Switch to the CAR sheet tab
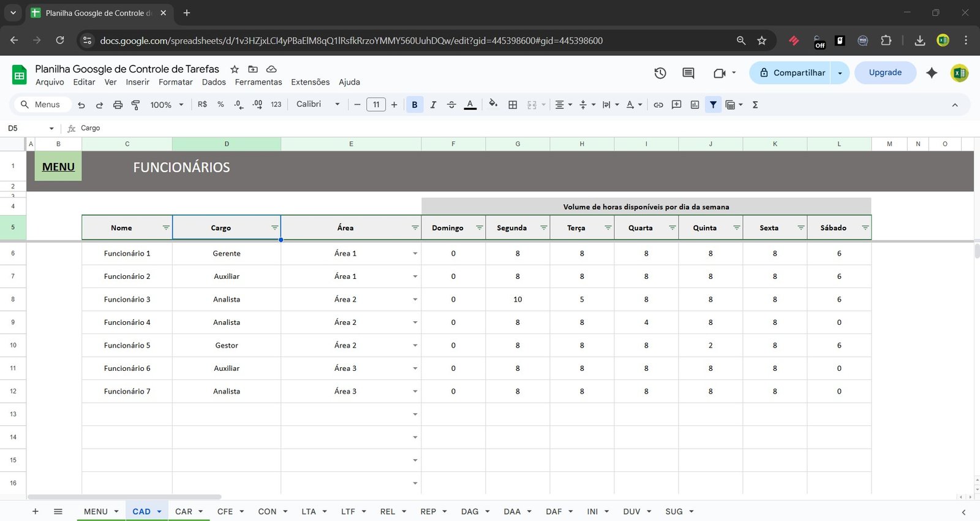The width and height of the screenshot is (980, 521). click(x=183, y=511)
